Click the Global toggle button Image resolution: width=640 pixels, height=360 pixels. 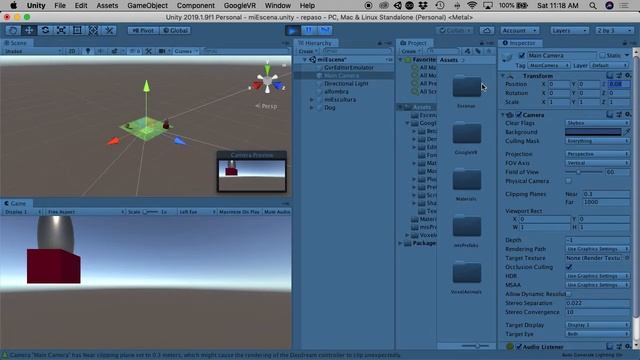click(175, 30)
